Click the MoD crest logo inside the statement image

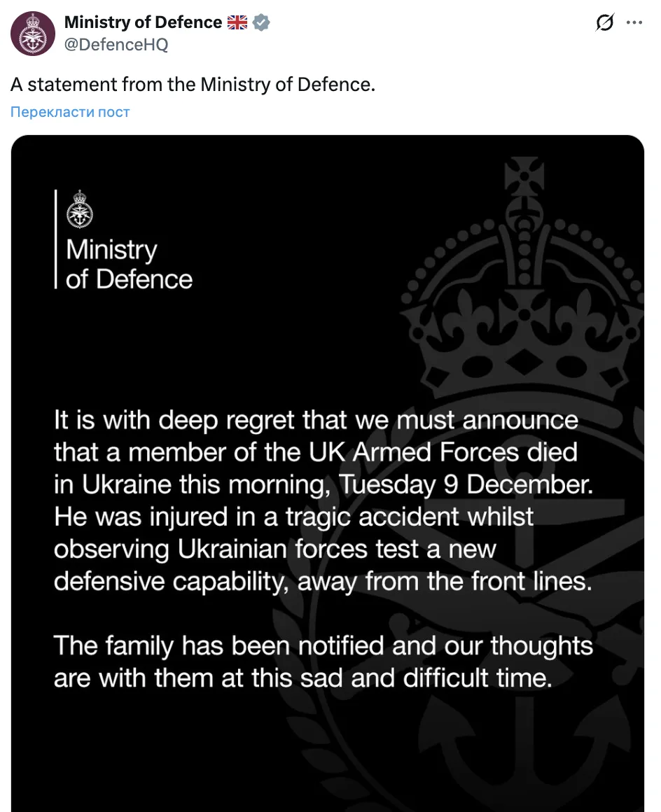81,210
